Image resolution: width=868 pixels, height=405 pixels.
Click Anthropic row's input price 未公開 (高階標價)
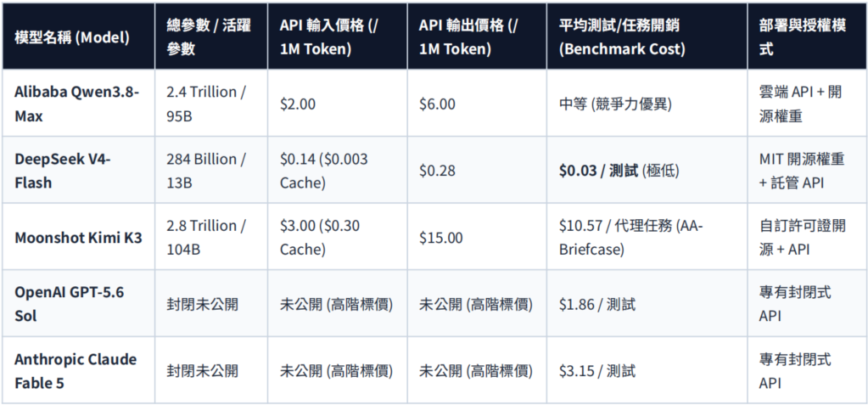(x=338, y=370)
